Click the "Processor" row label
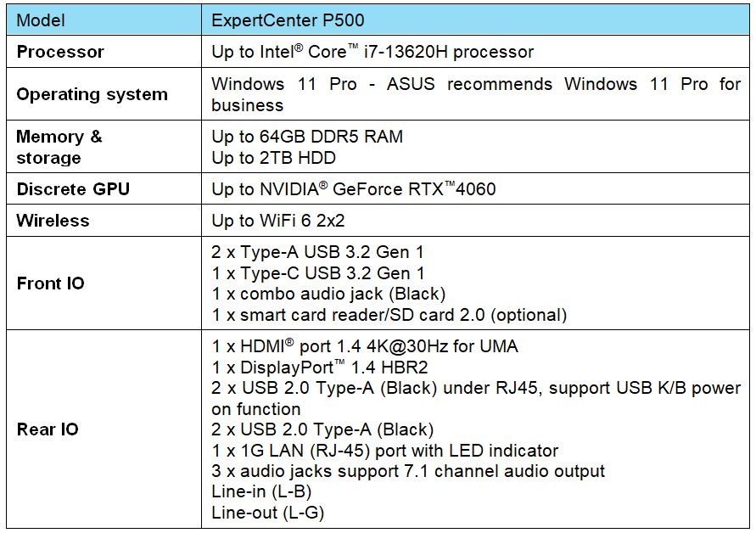Screen dimensions: 756x533 click(x=60, y=52)
